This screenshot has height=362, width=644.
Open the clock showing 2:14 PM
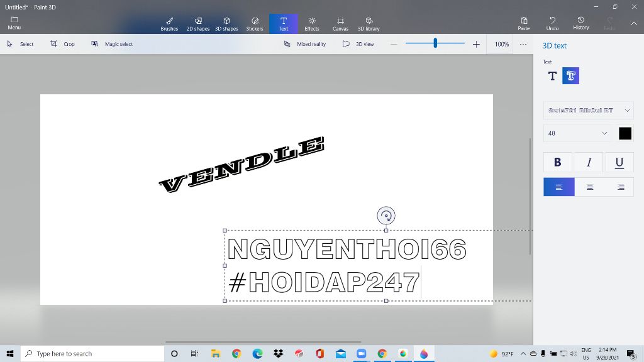(x=608, y=353)
